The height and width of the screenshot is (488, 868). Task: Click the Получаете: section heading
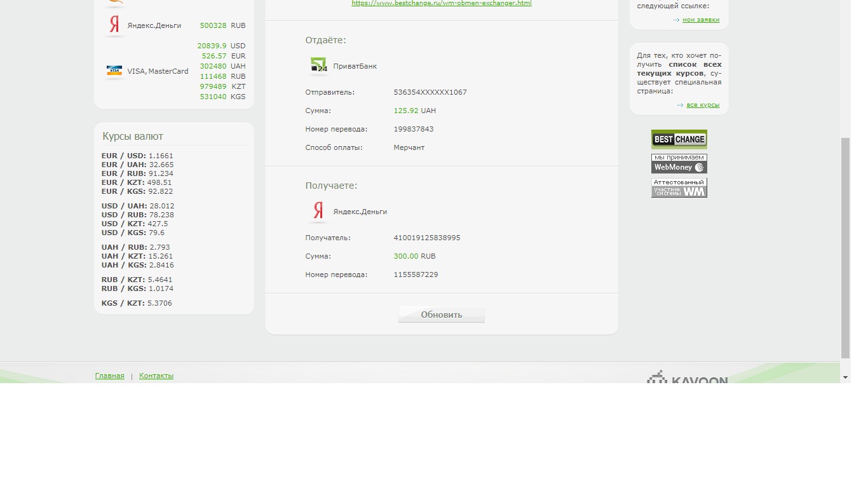331,186
